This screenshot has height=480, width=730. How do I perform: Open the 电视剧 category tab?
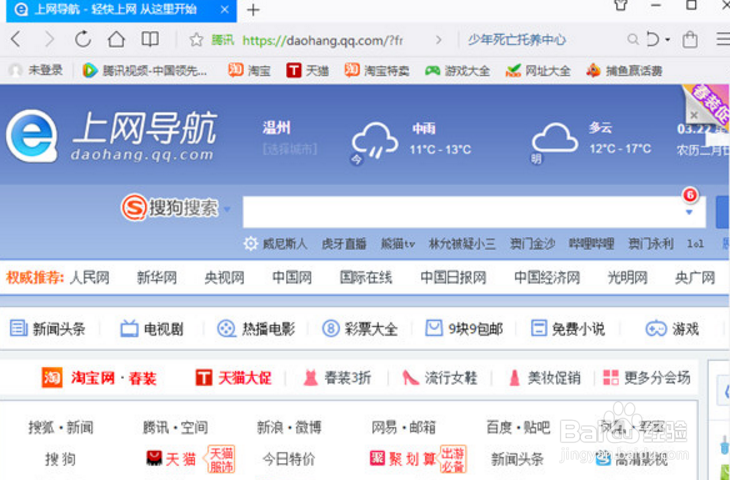click(151, 329)
